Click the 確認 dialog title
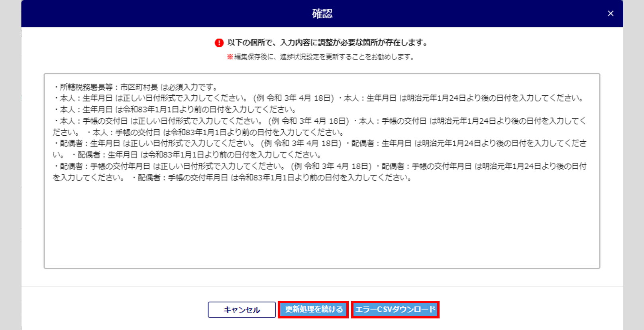644x330 pixels. click(322, 14)
